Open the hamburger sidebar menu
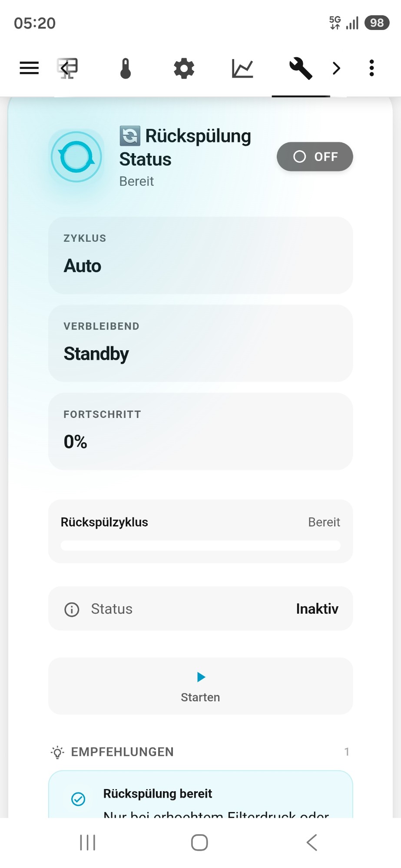The height and width of the screenshot is (868, 401). pyautogui.click(x=29, y=68)
